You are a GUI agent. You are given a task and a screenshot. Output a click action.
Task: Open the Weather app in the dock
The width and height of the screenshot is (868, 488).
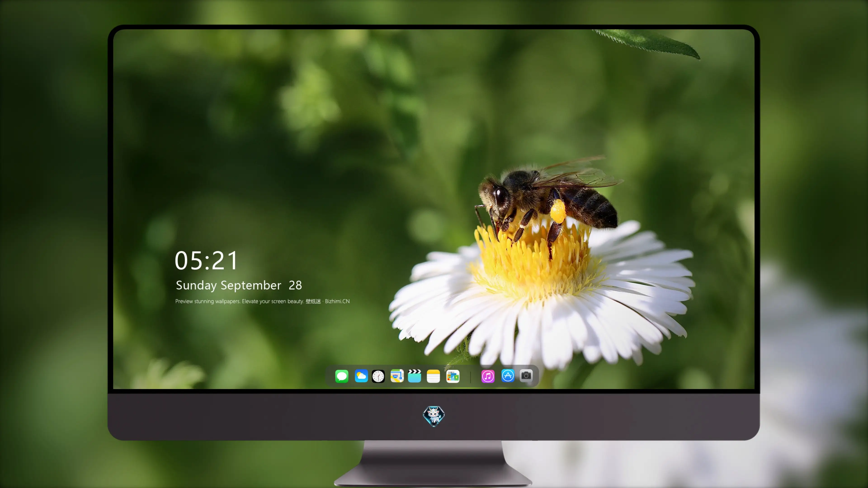pyautogui.click(x=361, y=376)
